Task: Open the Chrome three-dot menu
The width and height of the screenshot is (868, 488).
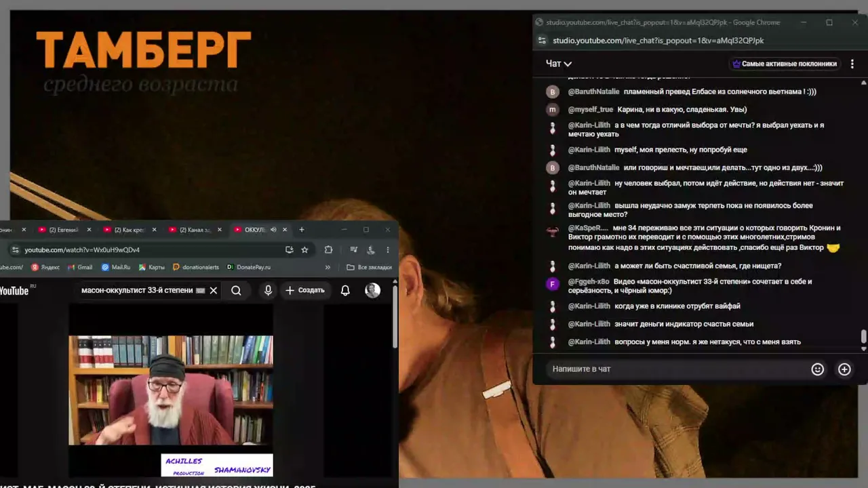Action: click(x=387, y=249)
